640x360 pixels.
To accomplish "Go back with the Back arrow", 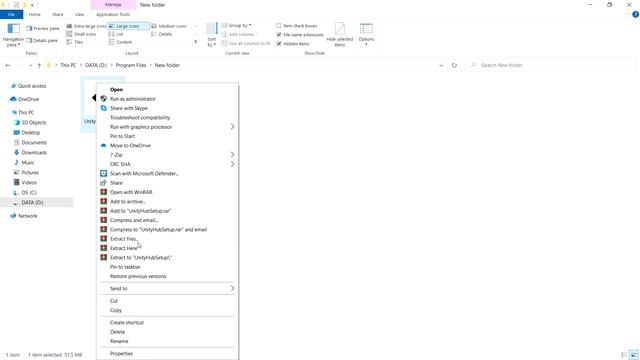I will tap(8, 65).
